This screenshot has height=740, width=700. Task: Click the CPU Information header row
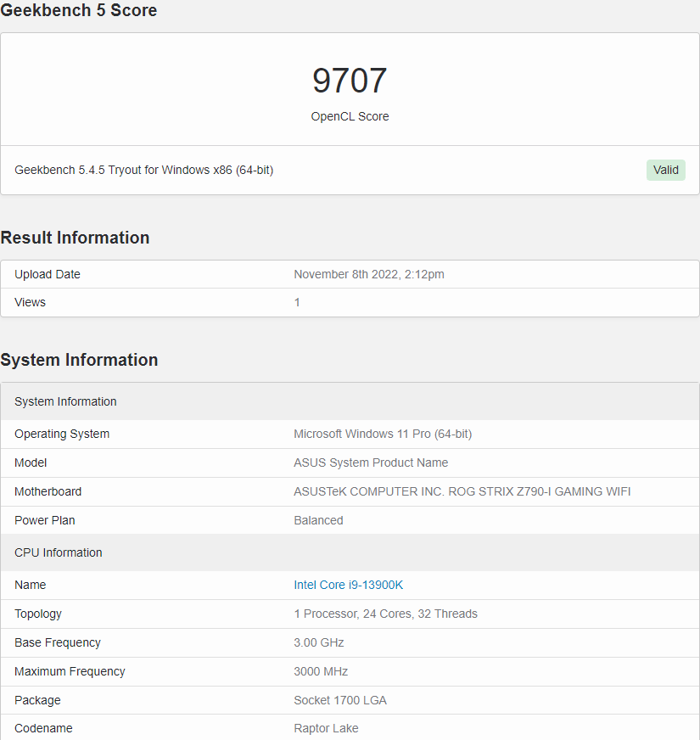pos(350,552)
